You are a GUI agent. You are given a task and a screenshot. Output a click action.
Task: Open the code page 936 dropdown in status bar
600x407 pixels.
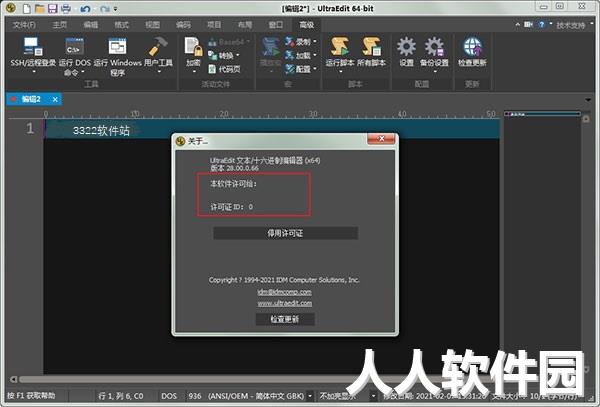[x=310, y=396]
